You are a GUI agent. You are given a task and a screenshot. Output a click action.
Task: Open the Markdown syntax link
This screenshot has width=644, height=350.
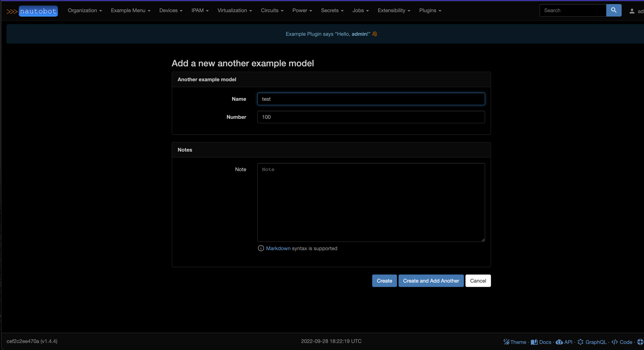click(278, 248)
